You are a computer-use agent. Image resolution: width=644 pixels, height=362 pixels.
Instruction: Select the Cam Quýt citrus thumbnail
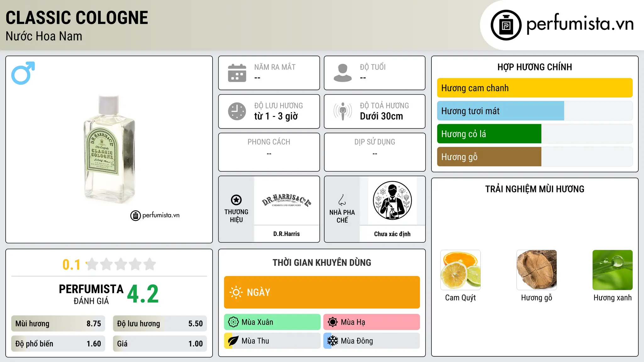[460, 270]
